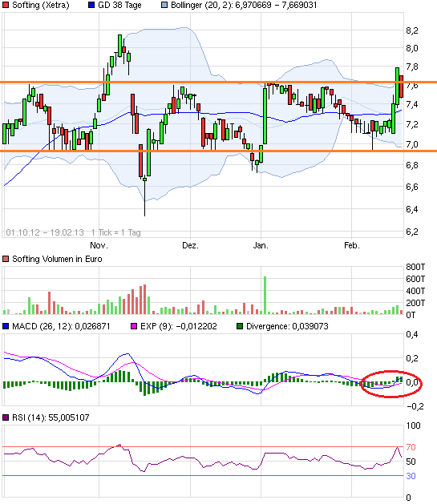Screen dimensions: 437x504
Task: Click the 0,4 MACD axis value
Action: 412,334
